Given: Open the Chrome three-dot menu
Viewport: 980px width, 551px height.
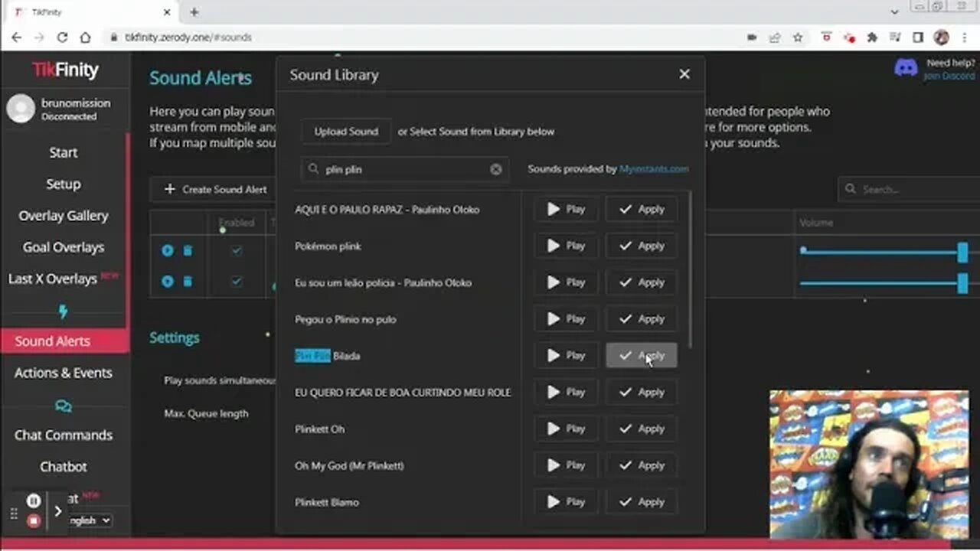Looking at the screenshot, I should (x=964, y=37).
